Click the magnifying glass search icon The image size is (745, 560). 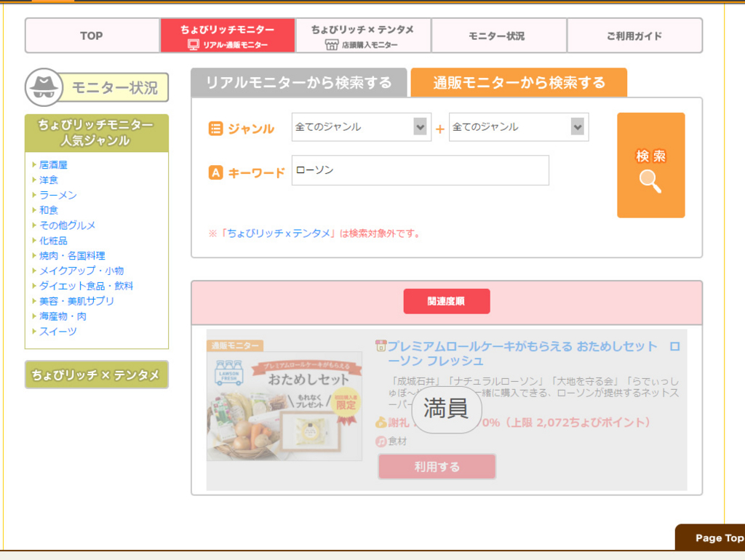tap(650, 181)
